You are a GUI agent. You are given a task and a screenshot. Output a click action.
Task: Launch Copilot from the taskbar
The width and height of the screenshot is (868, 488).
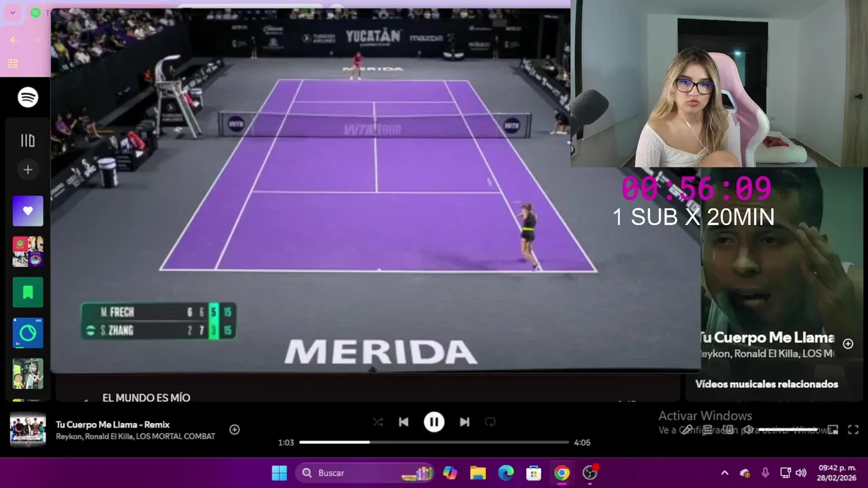pos(450,473)
